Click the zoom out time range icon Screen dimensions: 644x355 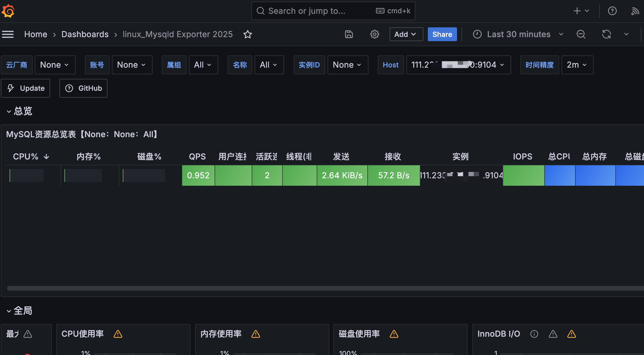(581, 34)
